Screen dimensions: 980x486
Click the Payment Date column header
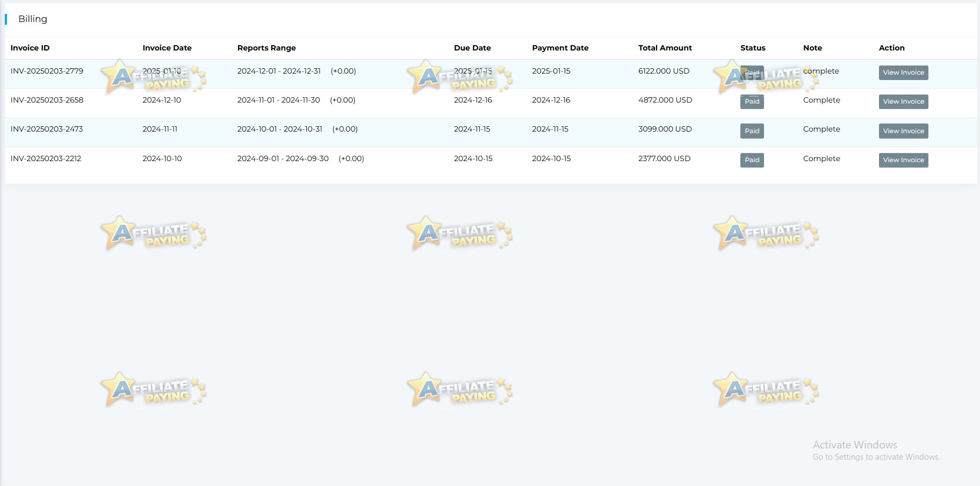pos(560,48)
